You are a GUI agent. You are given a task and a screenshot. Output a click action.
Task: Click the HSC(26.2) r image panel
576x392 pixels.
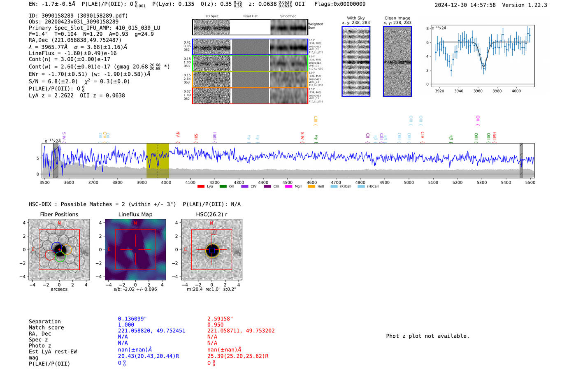click(211, 250)
